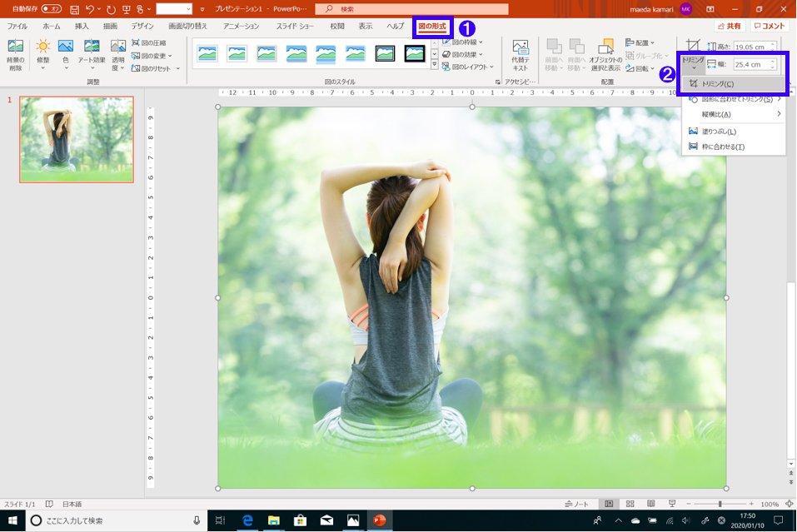Select the 図の形式 (Picture Format) tab
This screenshot has height=532, width=797.
pos(432,27)
